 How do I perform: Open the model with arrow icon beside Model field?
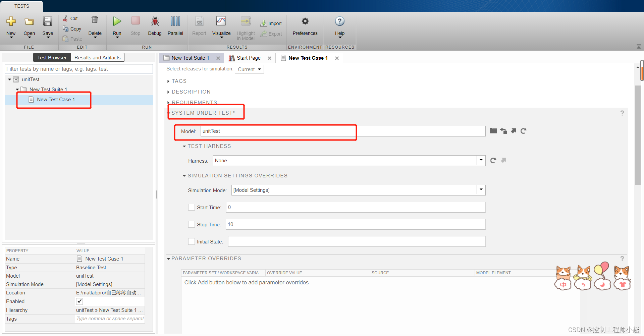[514, 131]
